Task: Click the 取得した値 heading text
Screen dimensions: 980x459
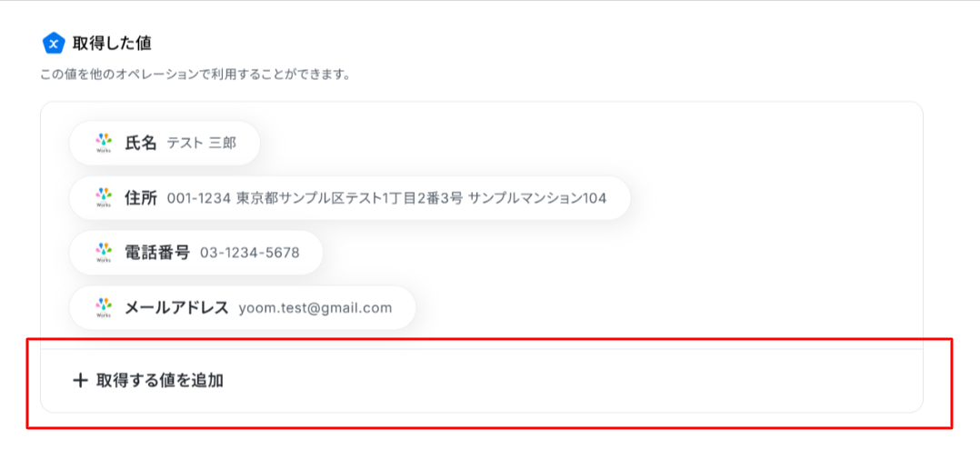Action: (x=112, y=44)
